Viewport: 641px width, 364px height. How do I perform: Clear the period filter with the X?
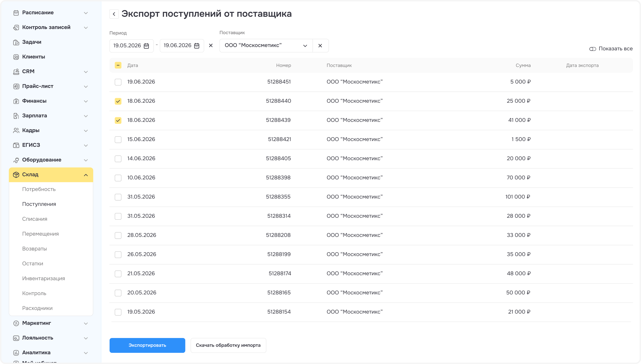tap(211, 46)
